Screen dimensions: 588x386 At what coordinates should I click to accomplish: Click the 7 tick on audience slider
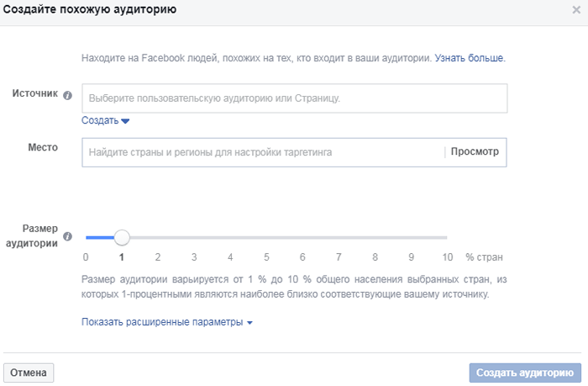point(339,257)
